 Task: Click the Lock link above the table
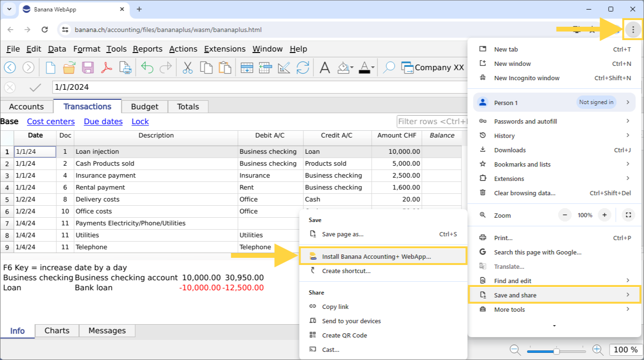pyautogui.click(x=140, y=121)
